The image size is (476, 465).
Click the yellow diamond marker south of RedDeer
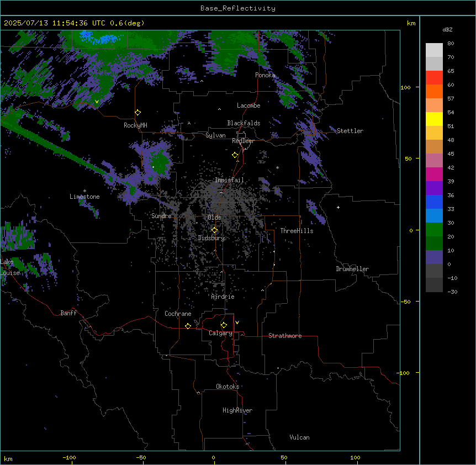pyautogui.click(x=235, y=155)
